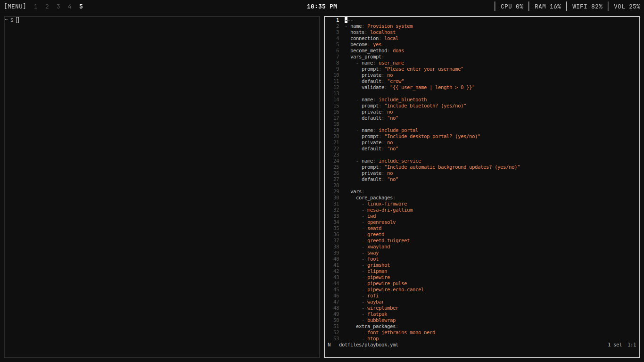Click the 'rofi' package entry
Image resolution: width=644 pixels, height=362 pixels.
pyautogui.click(x=373, y=296)
